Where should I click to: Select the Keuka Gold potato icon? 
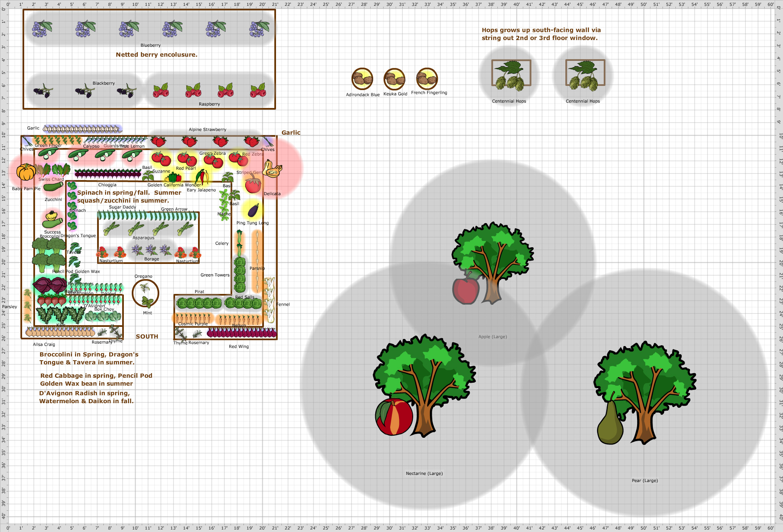click(394, 79)
